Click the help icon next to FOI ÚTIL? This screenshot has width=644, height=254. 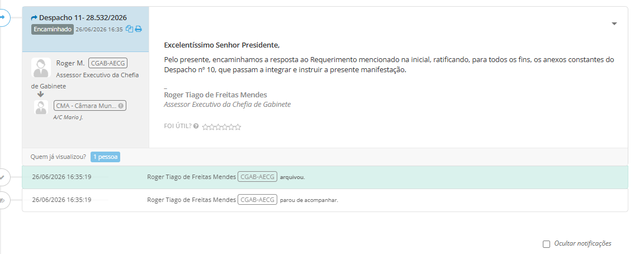click(196, 126)
